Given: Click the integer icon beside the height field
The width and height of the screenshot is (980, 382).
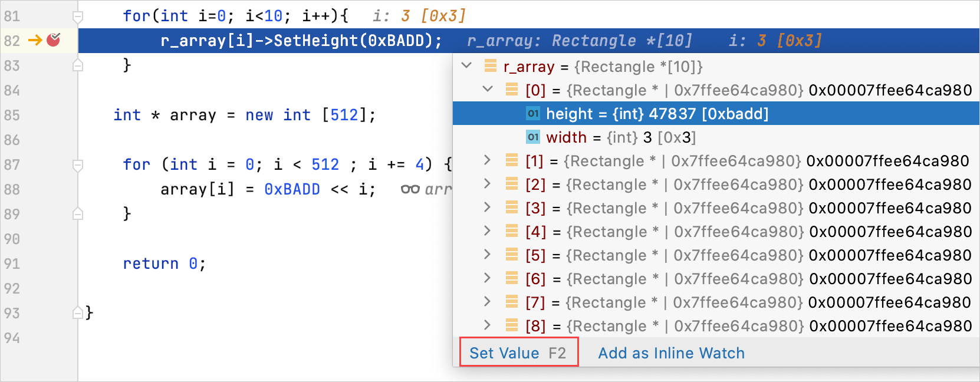Looking at the screenshot, I should pyautogui.click(x=533, y=113).
